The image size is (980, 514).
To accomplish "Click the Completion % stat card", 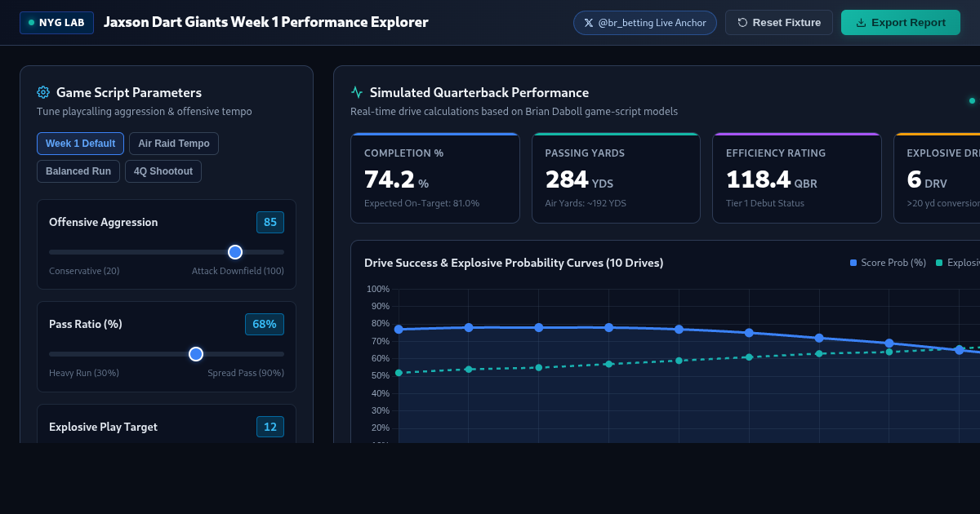I will [x=435, y=178].
